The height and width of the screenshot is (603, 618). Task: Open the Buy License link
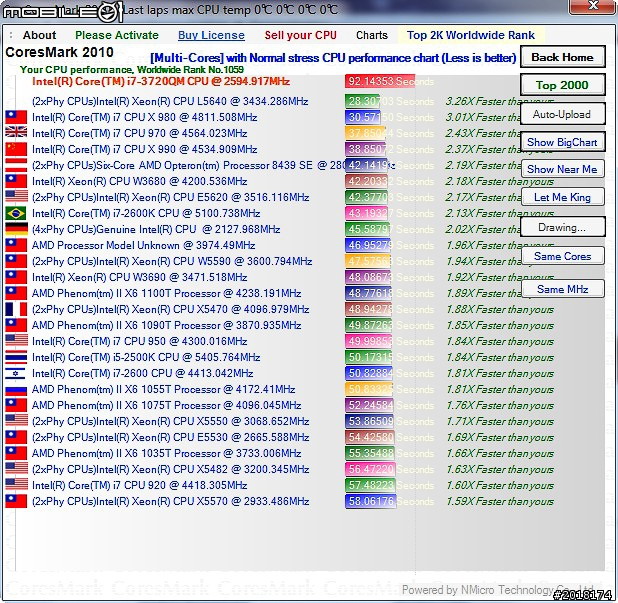pos(211,35)
